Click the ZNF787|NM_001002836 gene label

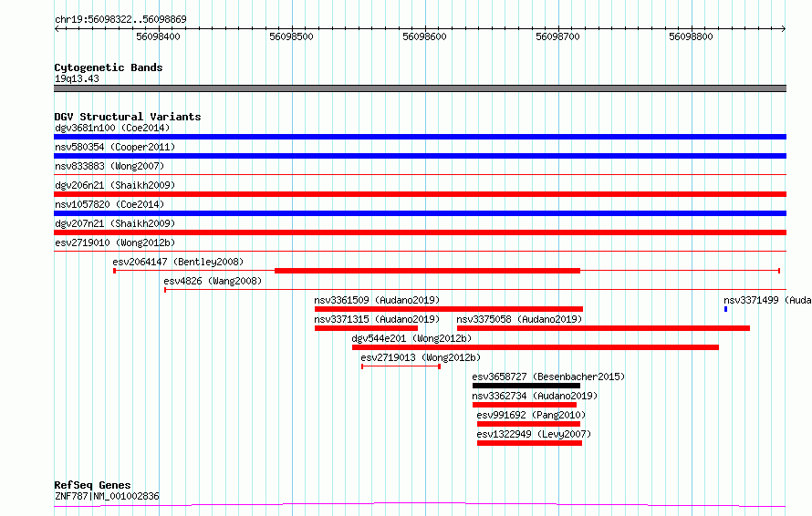point(107,496)
